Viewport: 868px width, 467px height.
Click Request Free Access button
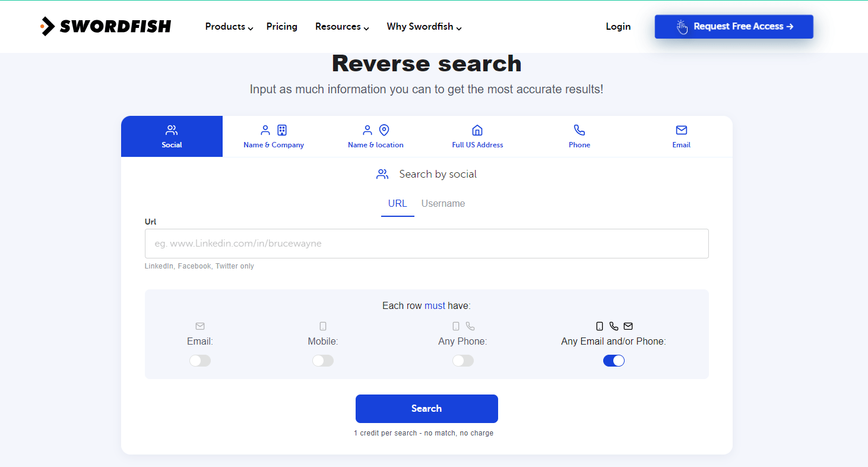click(x=734, y=27)
